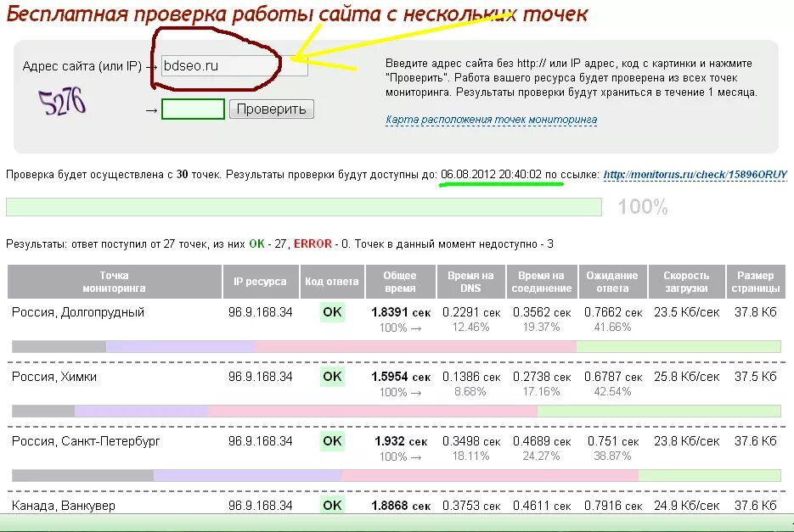Open the monitorus.ru/check results link
This screenshot has width=794, height=532.
point(695,175)
